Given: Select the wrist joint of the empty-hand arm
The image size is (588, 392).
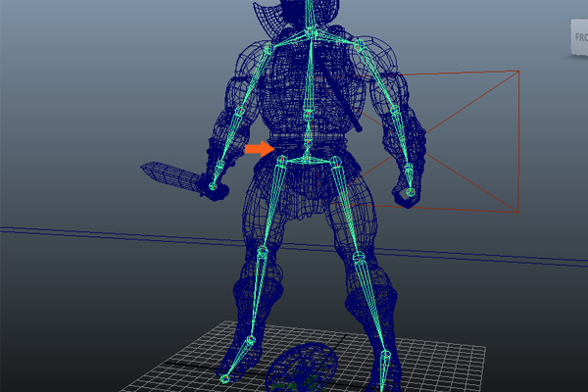Looking at the screenshot, I should (x=409, y=168).
